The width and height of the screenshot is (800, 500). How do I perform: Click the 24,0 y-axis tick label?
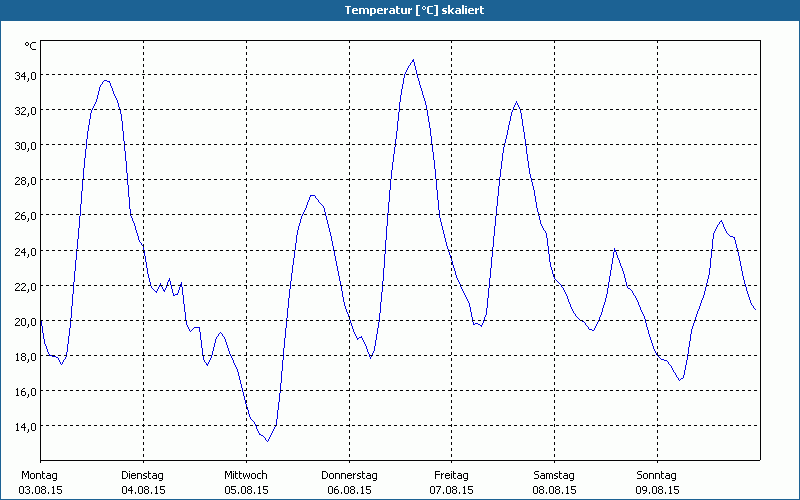point(24,251)
